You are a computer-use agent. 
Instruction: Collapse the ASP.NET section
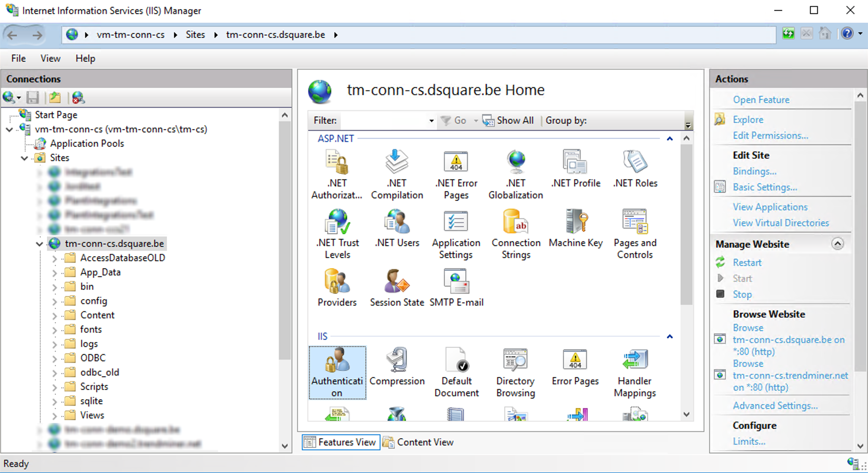[669, 138]
